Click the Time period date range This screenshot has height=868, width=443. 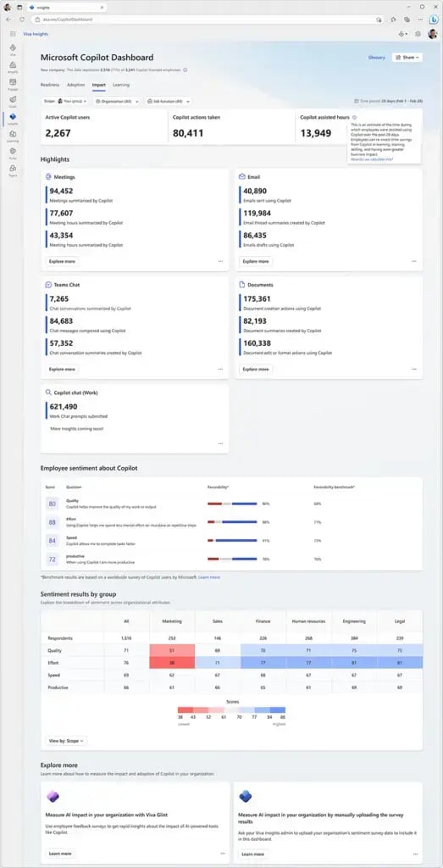389,102
